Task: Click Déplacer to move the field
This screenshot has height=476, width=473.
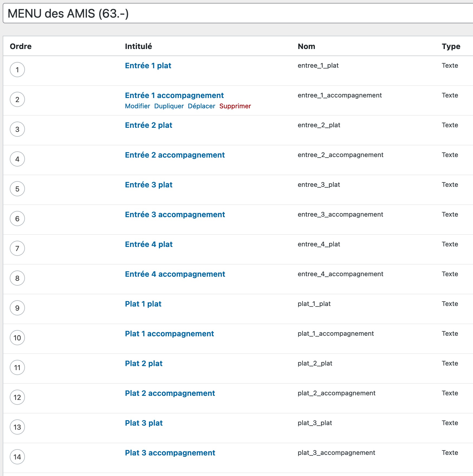Action: [201, 106]
